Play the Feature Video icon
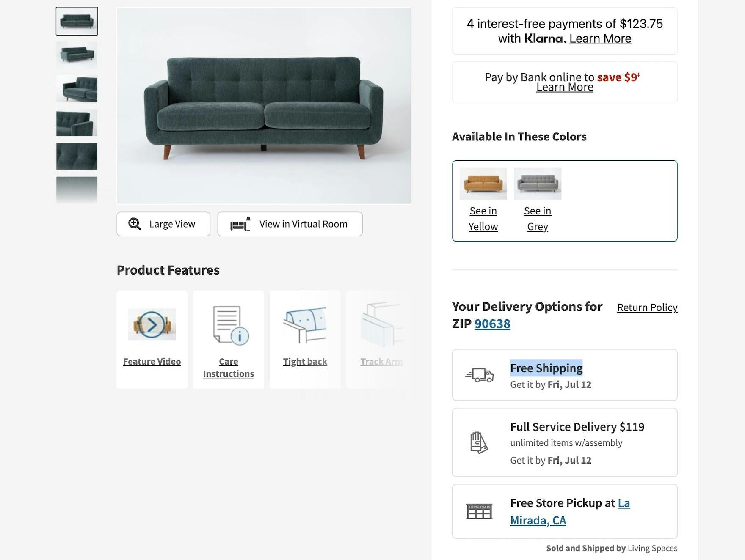The height and width of the screenshot is (560, 745). pyautogui.click(x=152, y=324)
